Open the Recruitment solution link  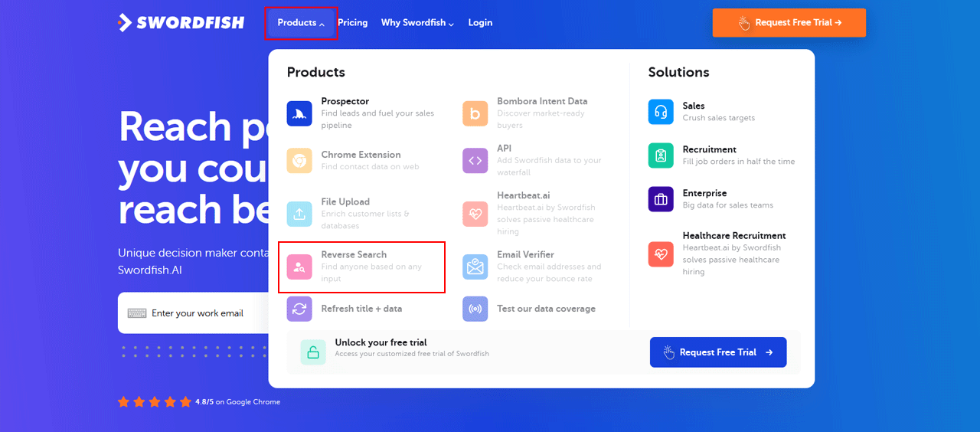[709, 149]
